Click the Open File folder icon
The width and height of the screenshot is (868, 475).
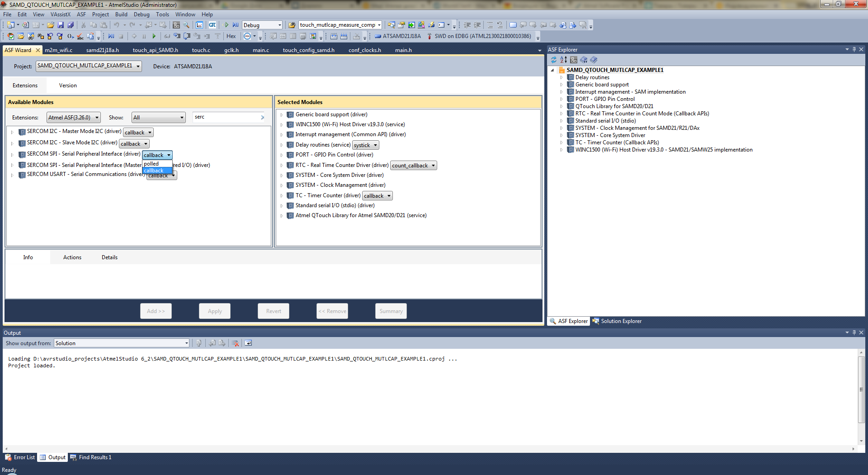[51, 25]
